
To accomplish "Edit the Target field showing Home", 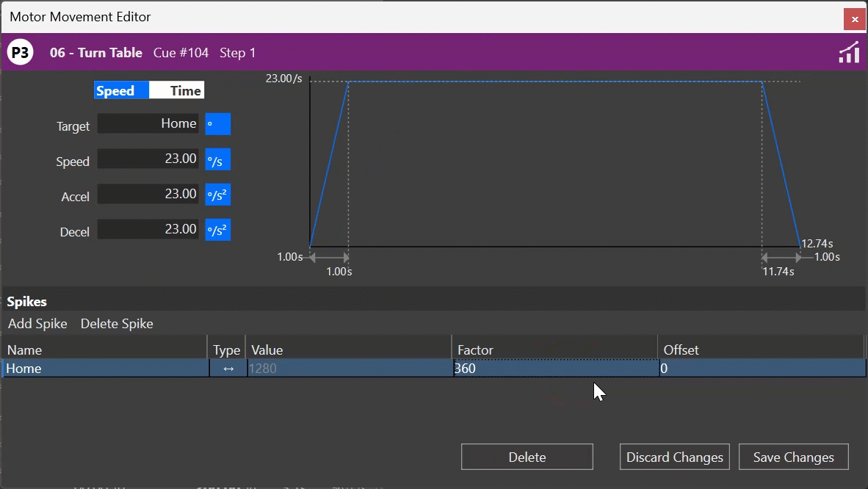I will point(147,123).
